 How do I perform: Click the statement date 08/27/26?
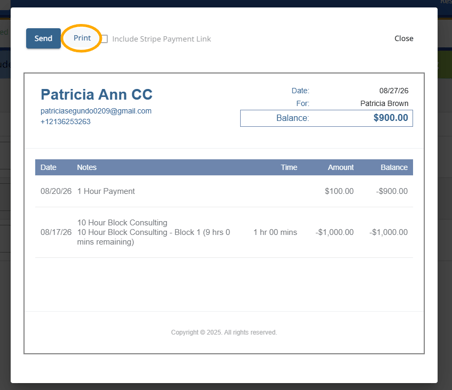pyautogui.click(x=394, y=91)
